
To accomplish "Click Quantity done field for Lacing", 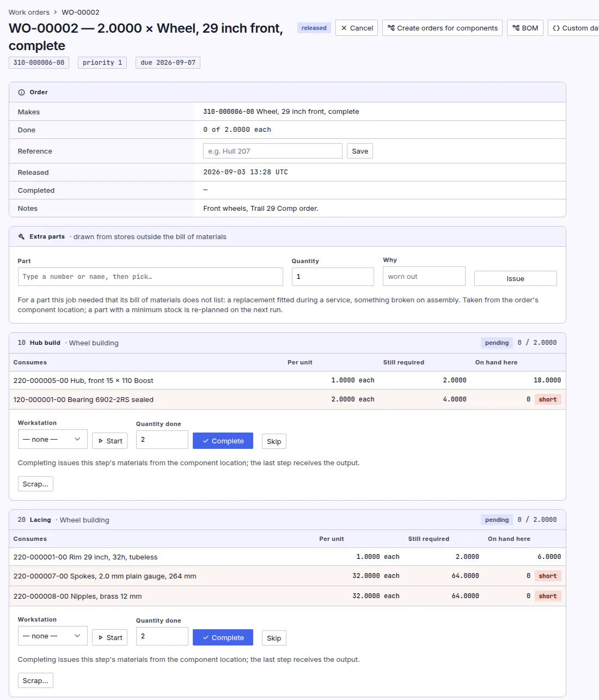I will point(162,636).
